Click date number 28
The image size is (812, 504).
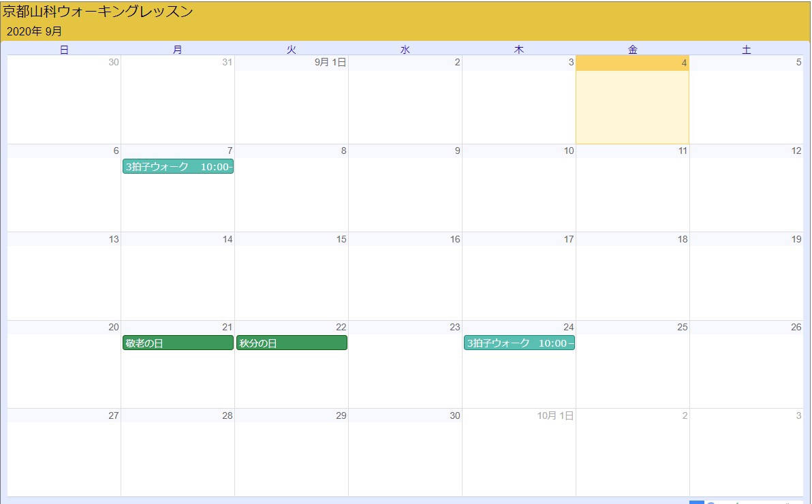tap(228, 415)
